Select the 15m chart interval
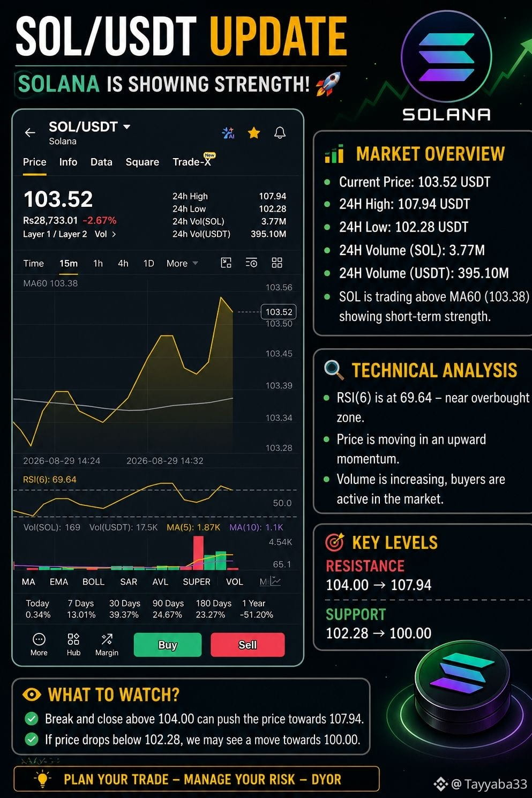This screenshot has width=532, height=798. tap(69, 263)
